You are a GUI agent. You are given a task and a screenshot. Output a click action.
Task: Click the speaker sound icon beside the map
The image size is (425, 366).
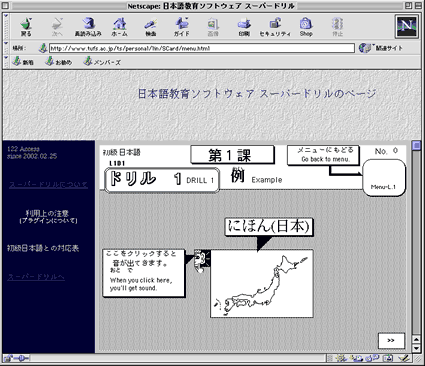[202, 259]
